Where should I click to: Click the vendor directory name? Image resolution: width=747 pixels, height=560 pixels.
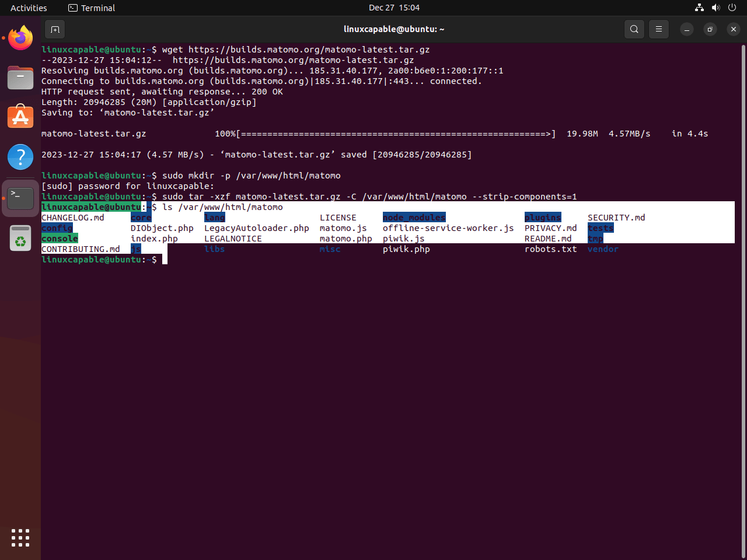pyautogui.click(x=603, y=249)
